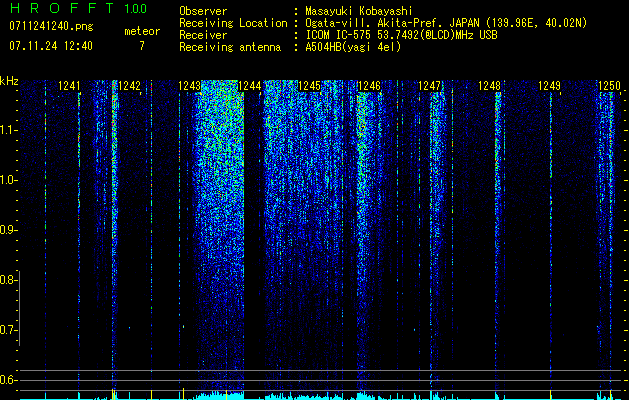
Task: Click the 1247 time marker
Action: (429, 86)
